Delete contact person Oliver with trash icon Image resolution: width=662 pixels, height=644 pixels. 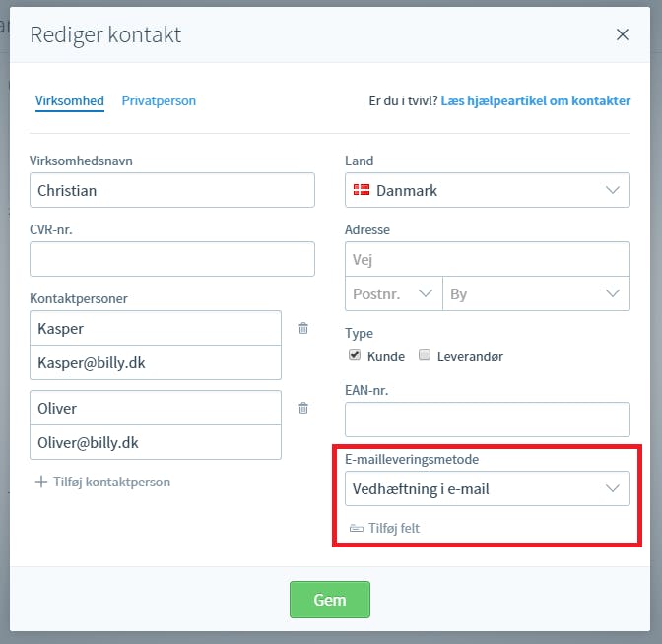click(303, 408)
